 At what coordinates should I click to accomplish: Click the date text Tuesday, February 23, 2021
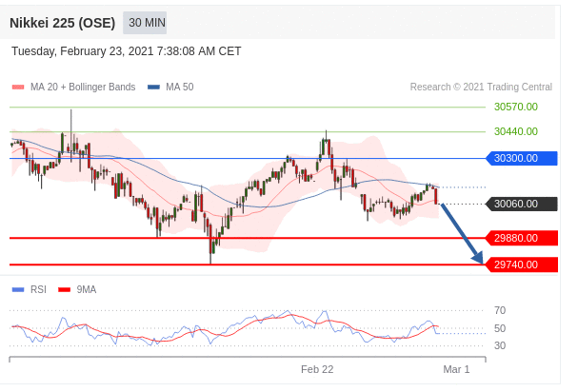82,51
